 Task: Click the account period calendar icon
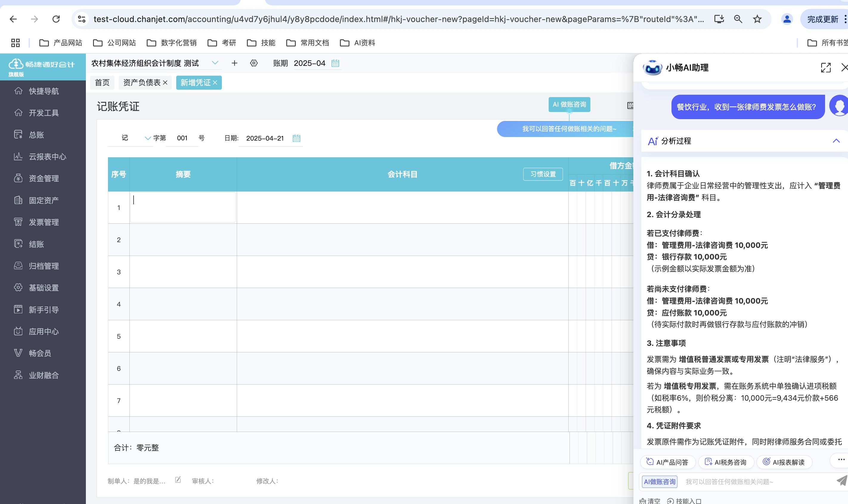[x=335, y=63]
